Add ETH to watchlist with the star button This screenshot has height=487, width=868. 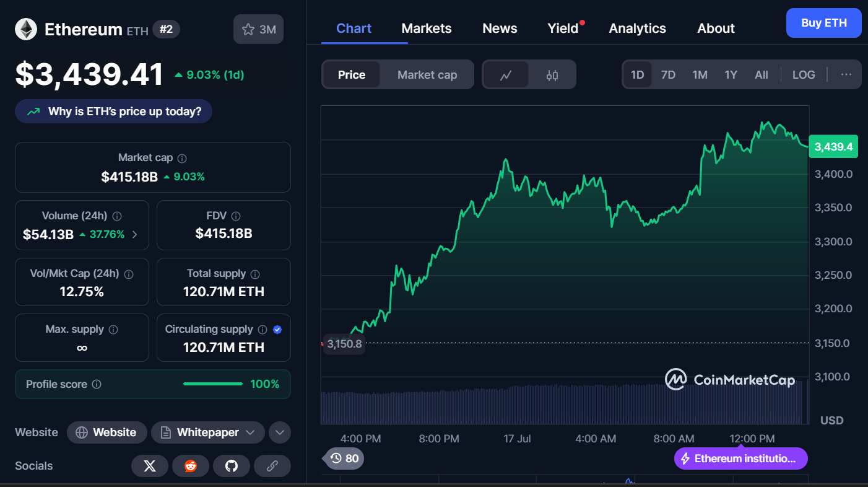click(258, 29)
